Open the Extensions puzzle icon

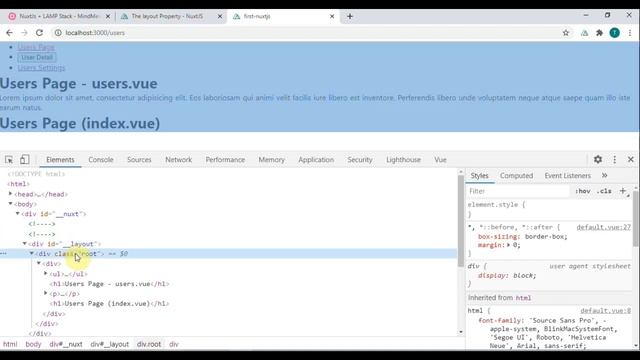(599, 33)
